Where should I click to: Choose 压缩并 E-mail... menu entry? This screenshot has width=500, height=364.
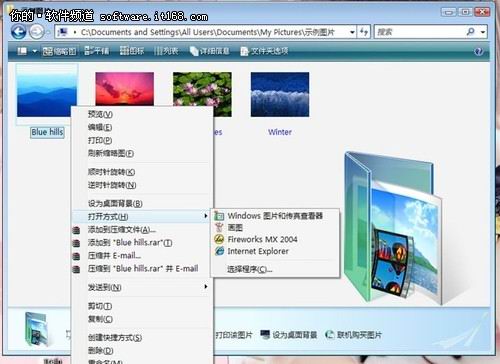142,256
